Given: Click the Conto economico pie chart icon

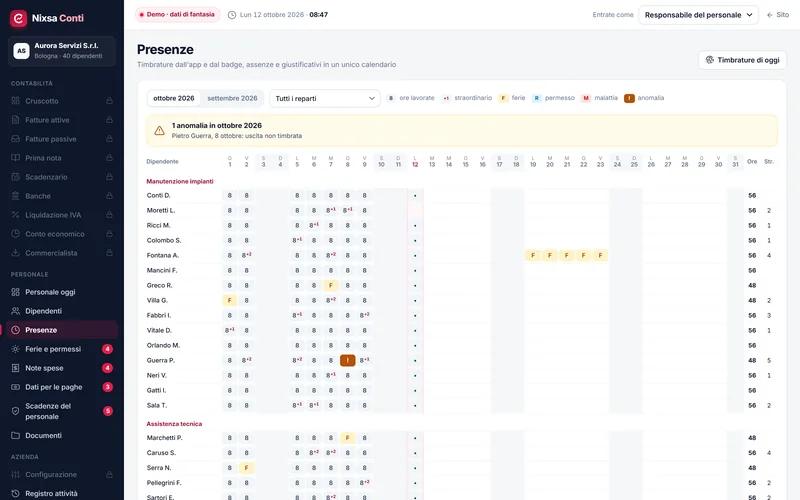Looking at the screenshot, I should pos(15,234).
